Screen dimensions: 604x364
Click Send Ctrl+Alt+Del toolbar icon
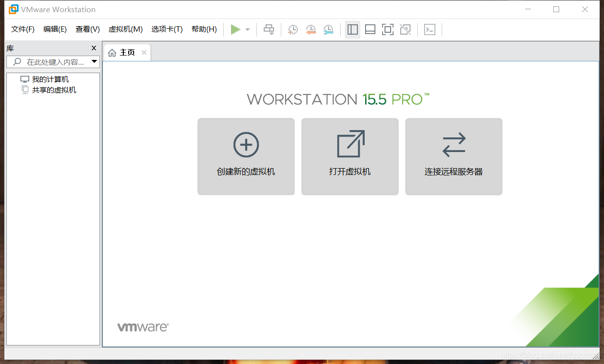click(269, 30)
